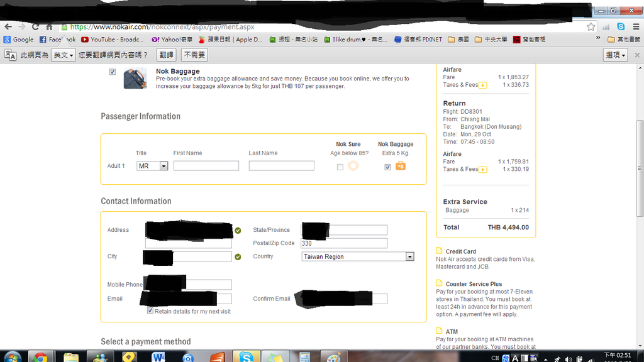644x362 pixels.
Task: Open the Facebook bookmark
Action: coord(57,40)
